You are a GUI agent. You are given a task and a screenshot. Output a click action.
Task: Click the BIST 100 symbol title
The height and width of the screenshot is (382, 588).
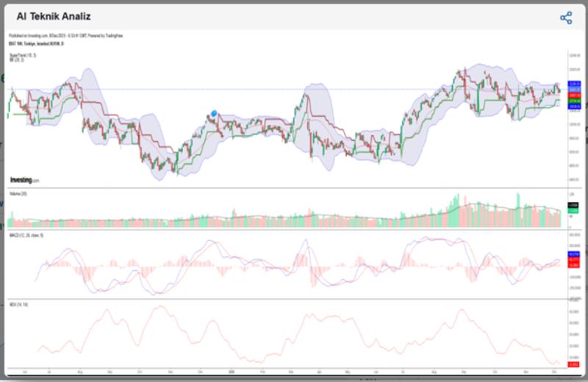pos(35,44)
